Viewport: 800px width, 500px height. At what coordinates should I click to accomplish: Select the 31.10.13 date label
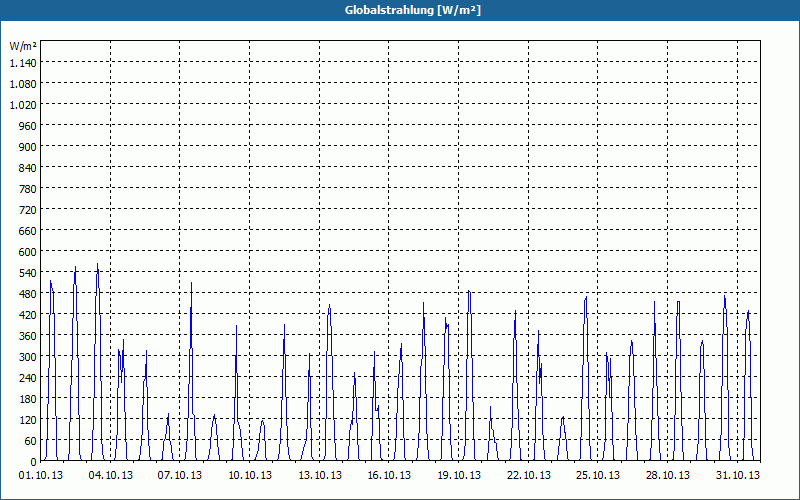point(737,476)
